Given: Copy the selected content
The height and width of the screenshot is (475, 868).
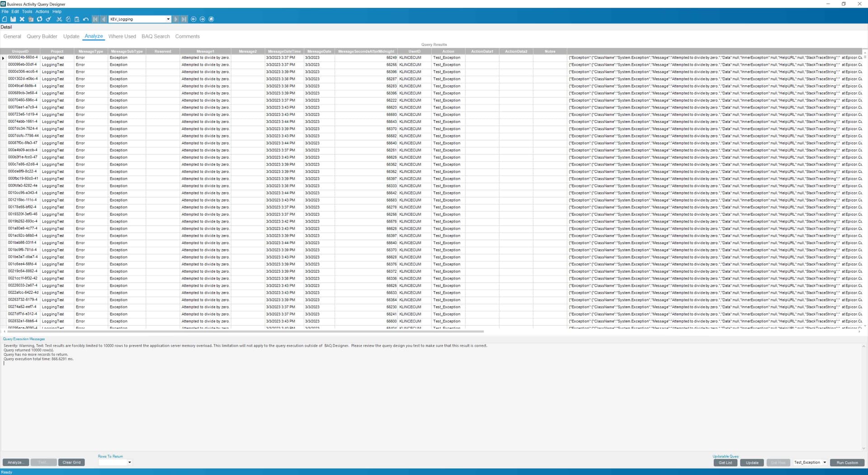Looking at the screenshot, I should point(68,19).
